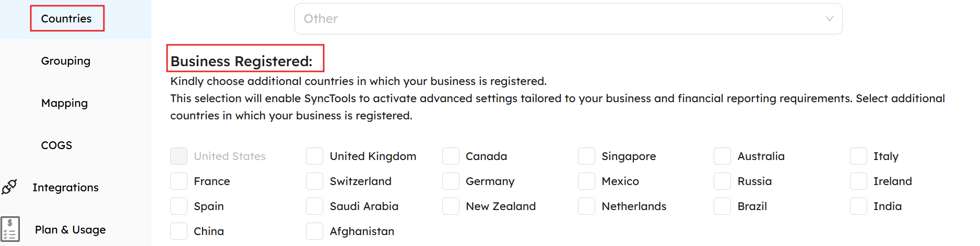Expand the Other dropdown chevron
The image size is (980, 246).
829,19
